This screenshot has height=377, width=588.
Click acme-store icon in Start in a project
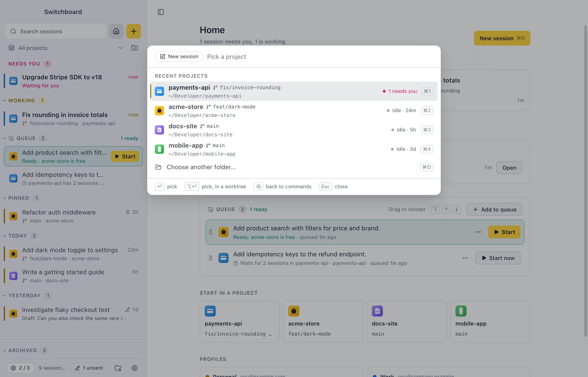tap(294, 311)
